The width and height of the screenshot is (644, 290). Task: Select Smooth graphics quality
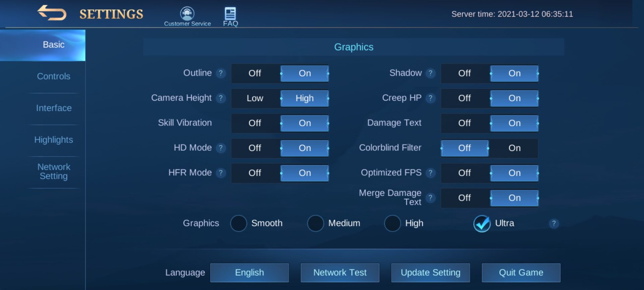(238, 224)
